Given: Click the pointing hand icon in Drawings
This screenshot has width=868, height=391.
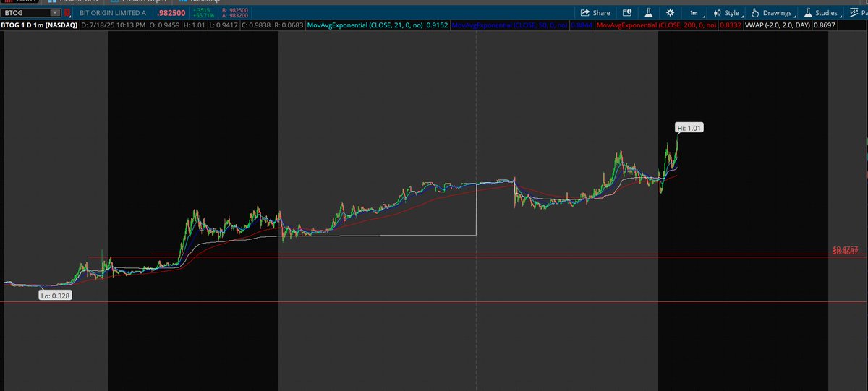Looking at the screenshot, I should click(x=755, y=13).
